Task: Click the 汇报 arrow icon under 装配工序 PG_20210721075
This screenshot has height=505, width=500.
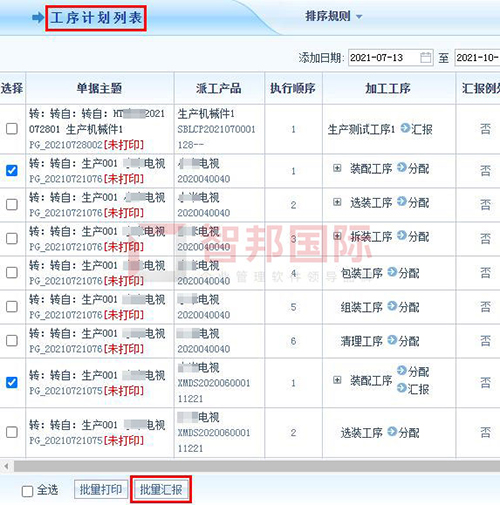Action: tap(402, 388)
